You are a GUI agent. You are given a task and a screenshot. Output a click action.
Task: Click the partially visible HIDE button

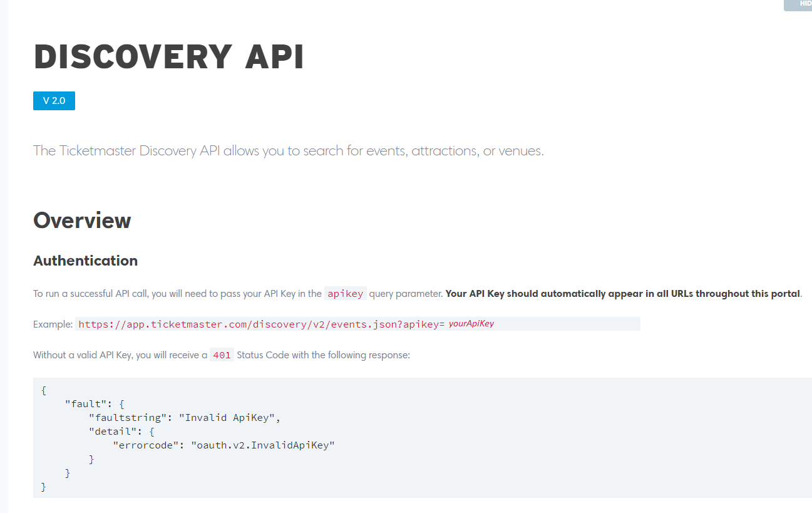tap(798, 5)
